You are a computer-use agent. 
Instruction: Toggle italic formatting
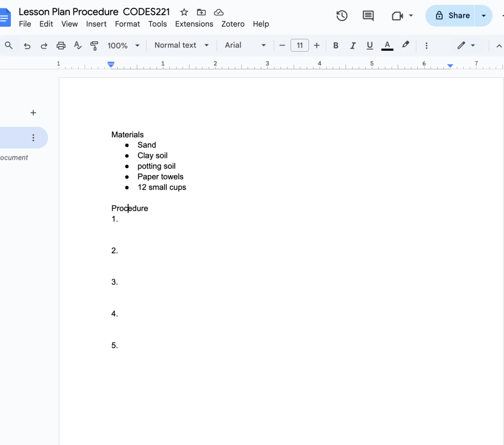click(352, 46)
